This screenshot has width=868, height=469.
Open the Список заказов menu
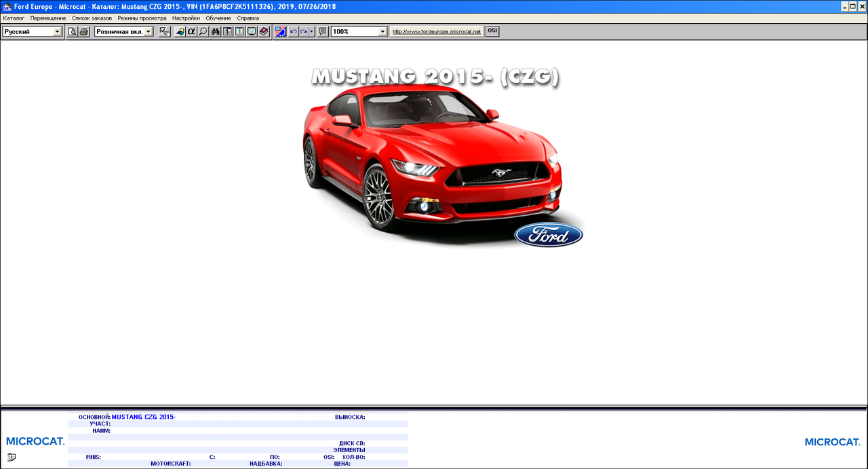click(x=92, y=18)
